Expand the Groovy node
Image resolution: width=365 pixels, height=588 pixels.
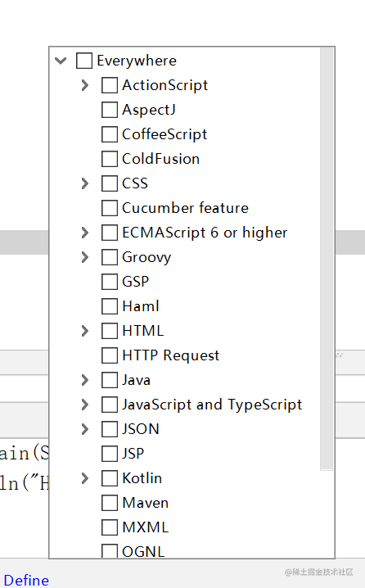[x=85, y=257]
